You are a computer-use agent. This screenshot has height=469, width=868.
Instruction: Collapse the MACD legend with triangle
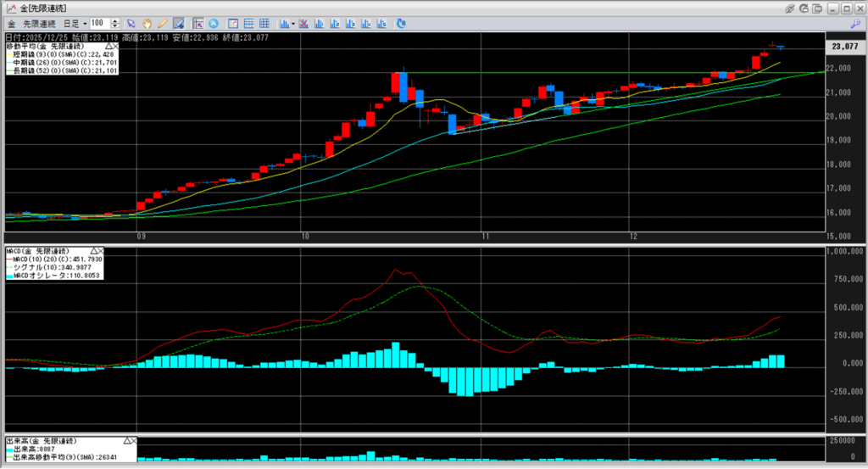(92, 252)
